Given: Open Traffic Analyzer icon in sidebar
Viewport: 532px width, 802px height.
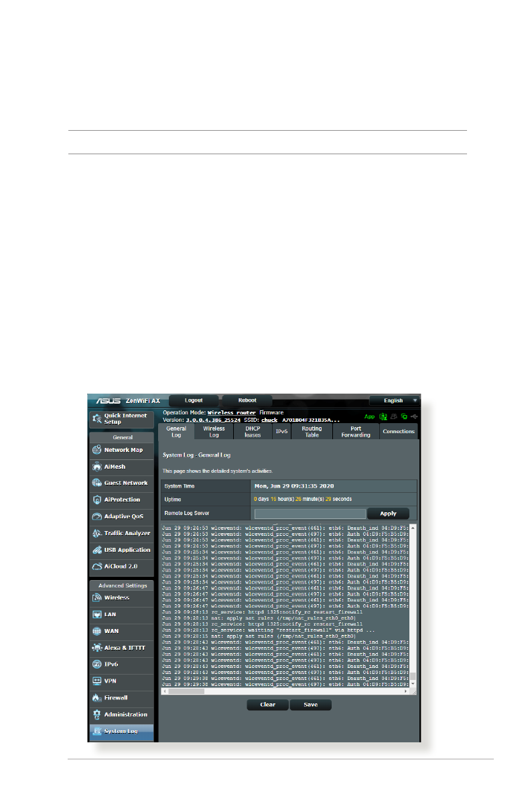Looking at the screenshot, I should [96, 533].
